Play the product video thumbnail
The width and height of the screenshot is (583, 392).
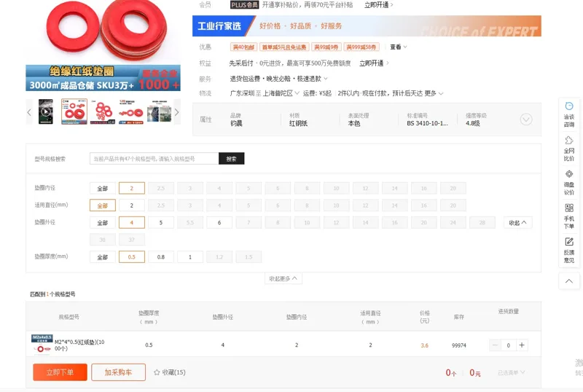pos(46,111)
